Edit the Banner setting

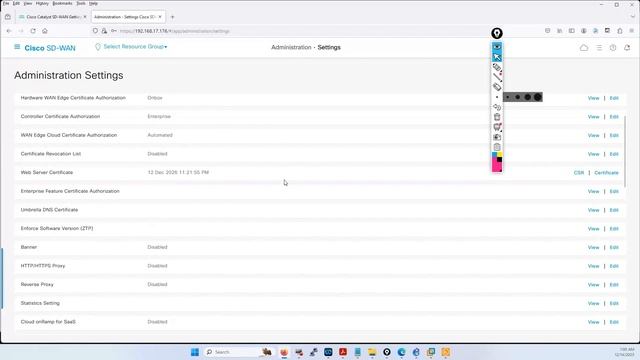[x=614, y=248]
